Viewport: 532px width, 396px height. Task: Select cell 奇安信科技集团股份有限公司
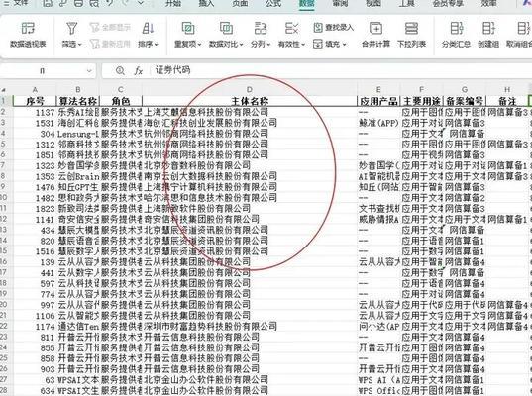click(x=250, y=220)
